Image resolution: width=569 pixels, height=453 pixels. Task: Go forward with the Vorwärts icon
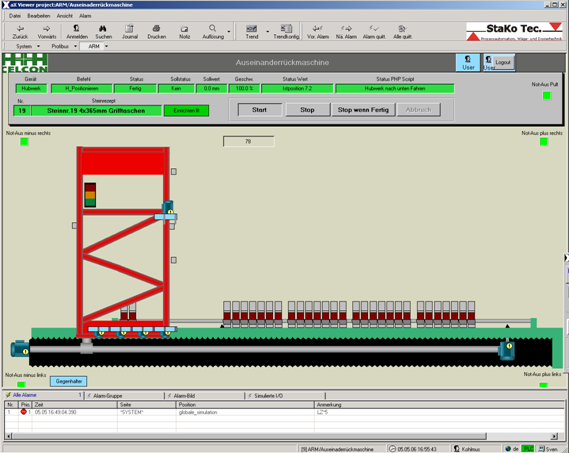47,32
